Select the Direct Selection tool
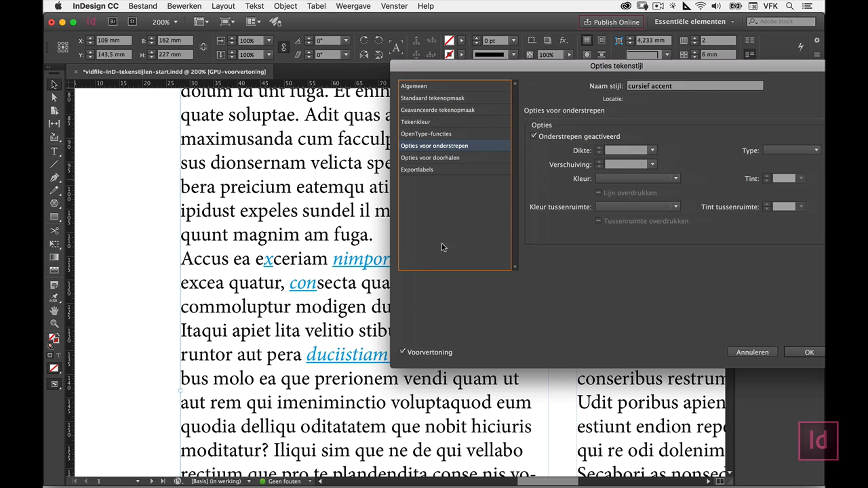 coord(54,98)
